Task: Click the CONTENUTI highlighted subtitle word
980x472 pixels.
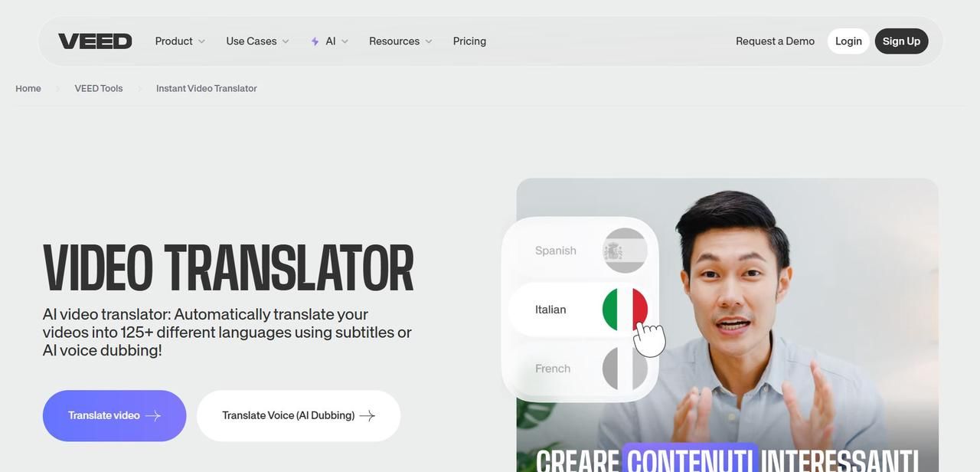Action: point(691,460)
